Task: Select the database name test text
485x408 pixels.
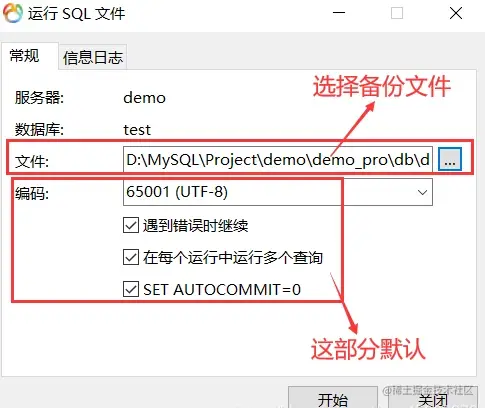Action: coord(137,130)
